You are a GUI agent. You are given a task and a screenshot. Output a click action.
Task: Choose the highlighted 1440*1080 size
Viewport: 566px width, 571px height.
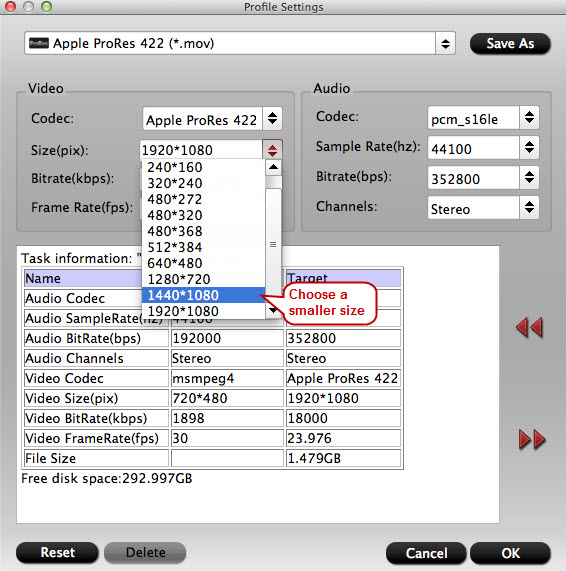203,295
